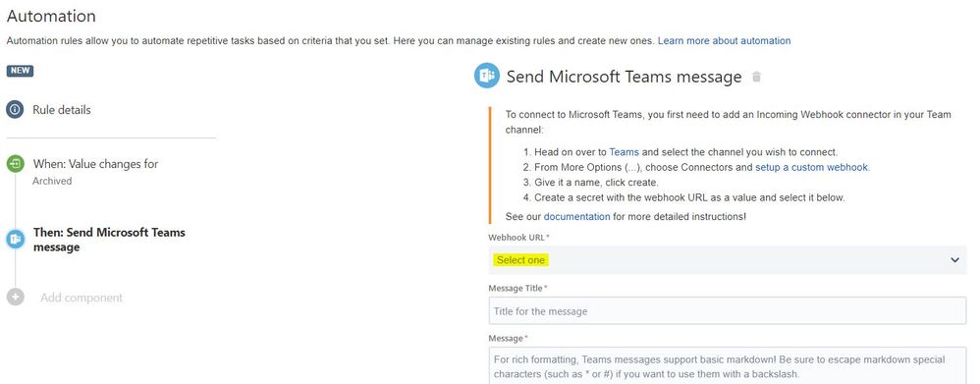The image size is (980, 384).
Task: Delete the Send Microsoft Teams message component
Action: pos(756,77)
